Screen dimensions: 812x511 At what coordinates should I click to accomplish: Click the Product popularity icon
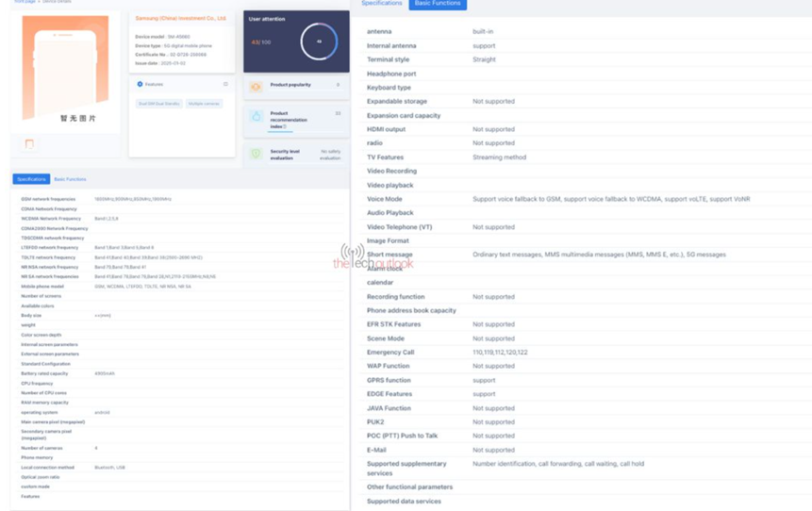click(x=256, y=86)
